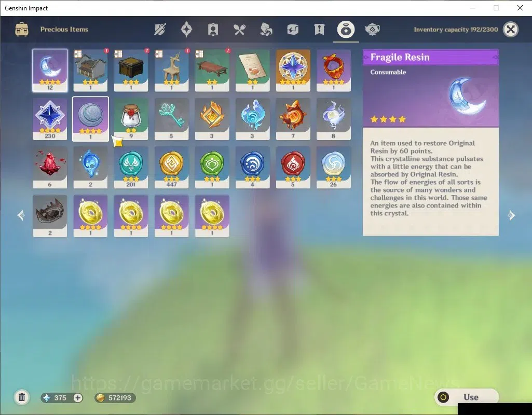Select the house furnishing blueprint
The height and width of the screenshot is (415, 532).
90,71
